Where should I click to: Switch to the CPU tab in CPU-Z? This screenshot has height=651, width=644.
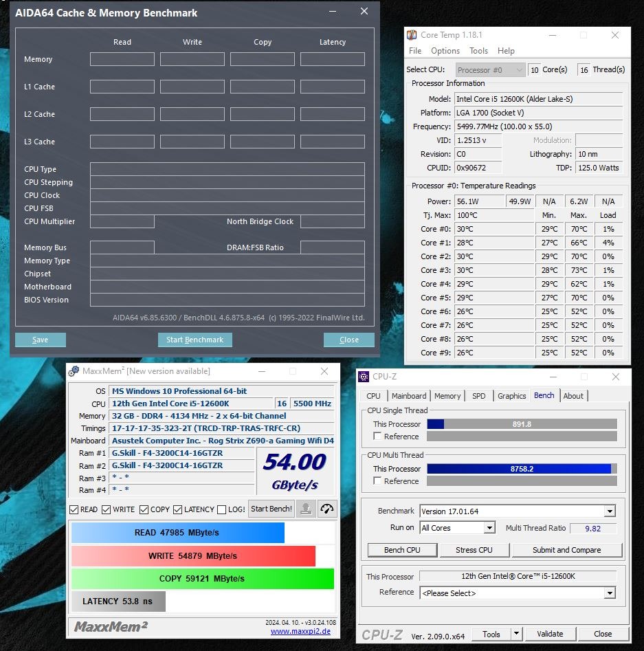tap(373, 396)
